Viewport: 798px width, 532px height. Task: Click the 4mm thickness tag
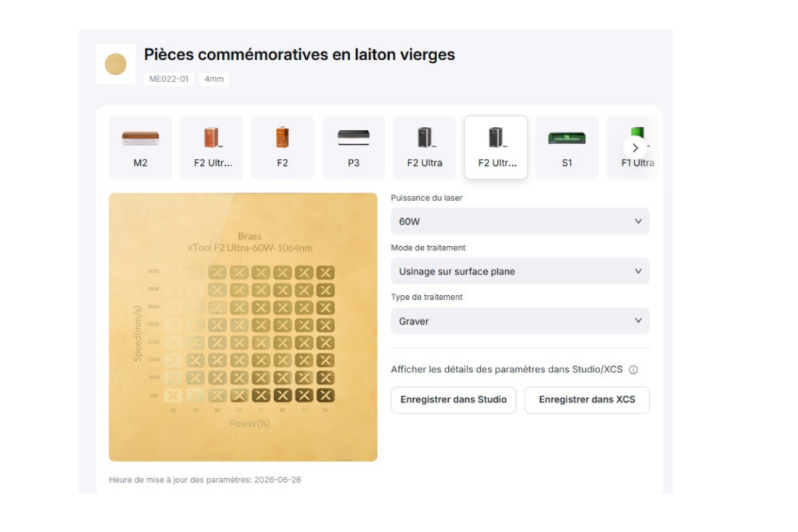214,79
